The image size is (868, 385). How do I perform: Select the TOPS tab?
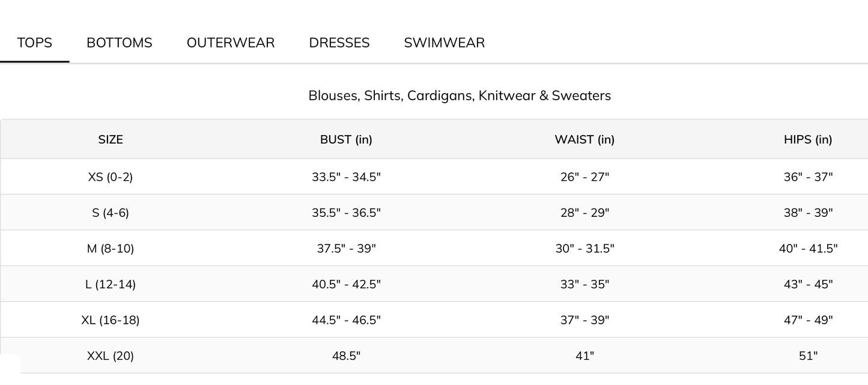coord(35,43)
